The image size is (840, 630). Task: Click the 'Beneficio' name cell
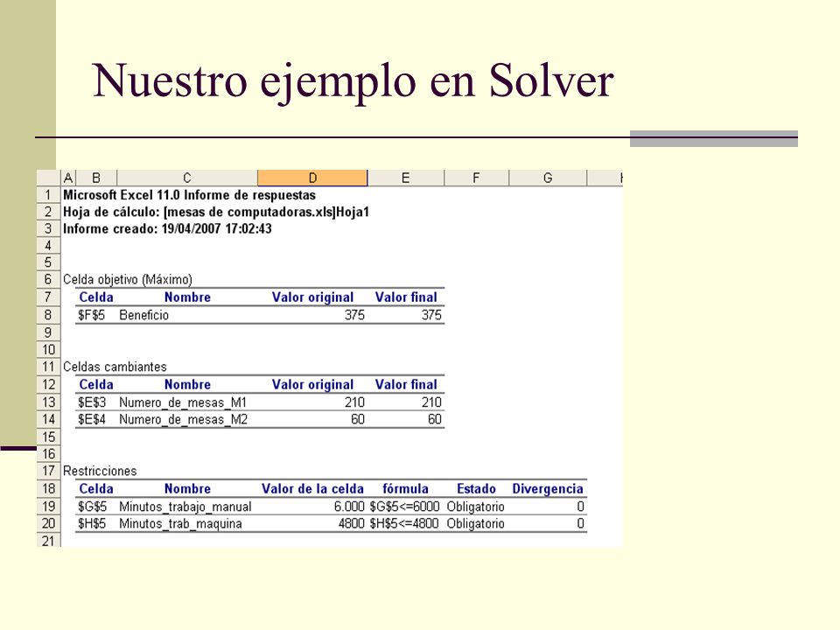tap(143, 315)
